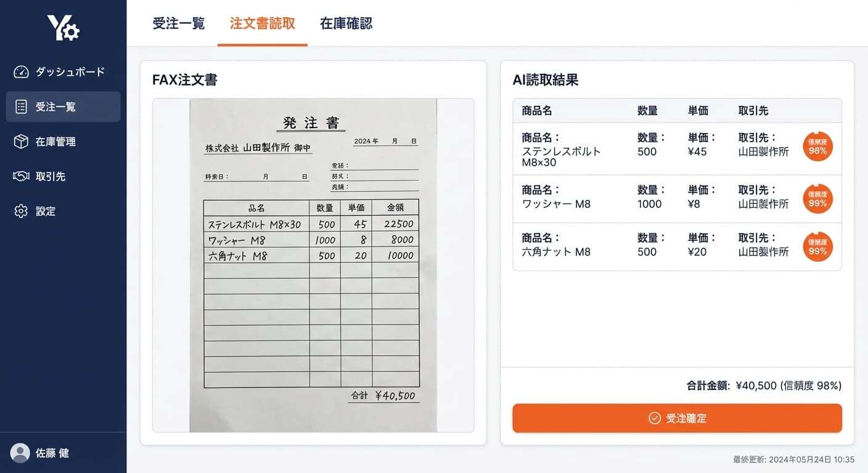868x473 pixels.
Task: Open 設定 via the gear icon
Action: (x=21, y=211)
